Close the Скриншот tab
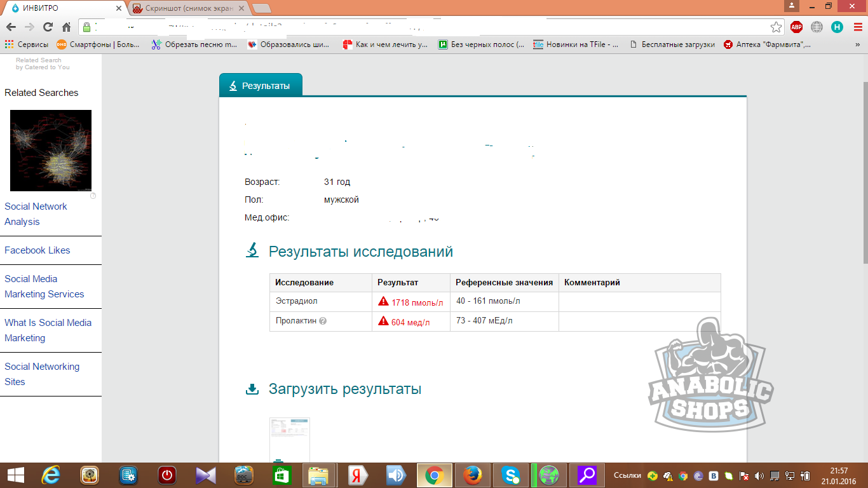 click(241, 8)
